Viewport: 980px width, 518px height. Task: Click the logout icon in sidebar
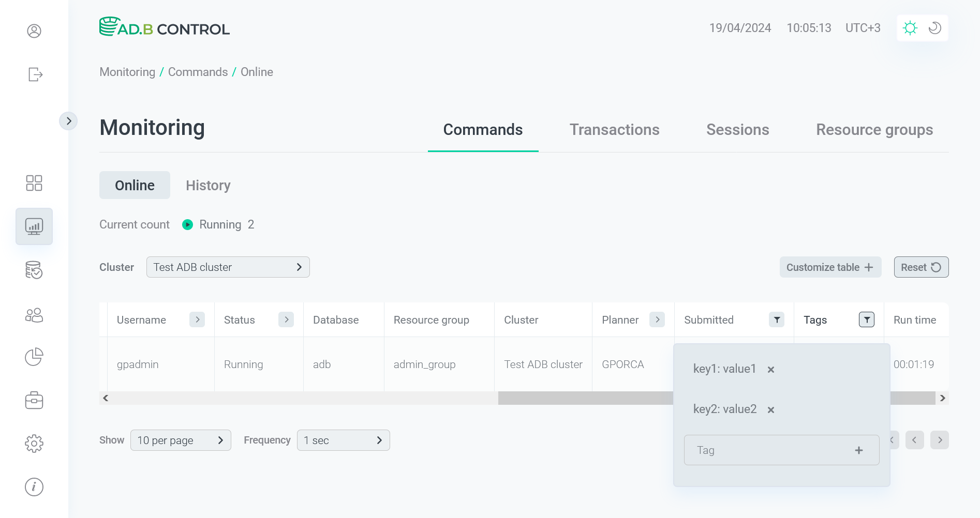(34, 74)
